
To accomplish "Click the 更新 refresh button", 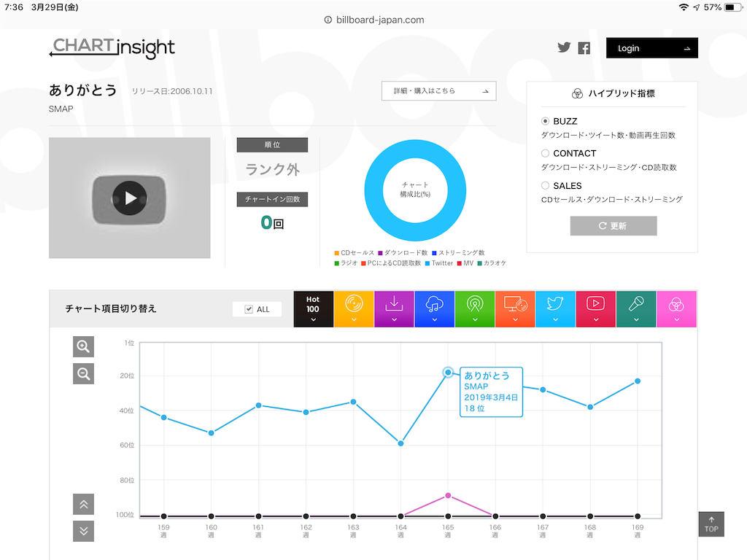I will point(613,226).
